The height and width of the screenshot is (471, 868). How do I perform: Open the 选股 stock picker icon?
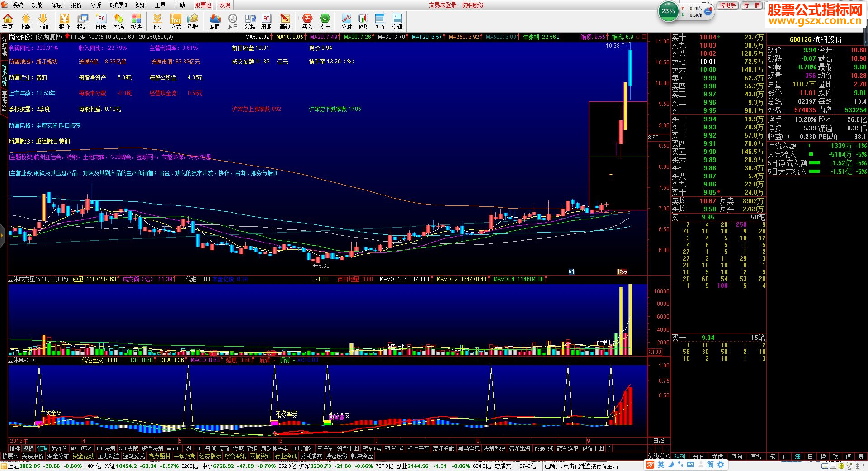tap(193, 21)
